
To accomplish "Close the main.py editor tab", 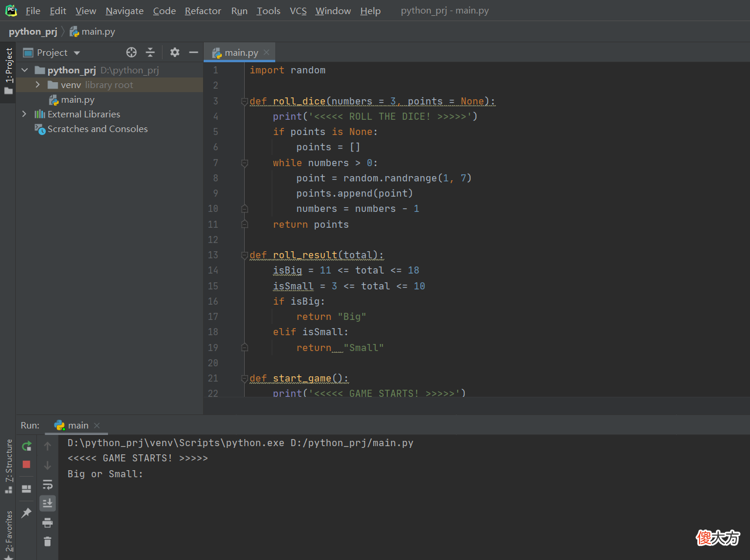I will click(266, 52).
